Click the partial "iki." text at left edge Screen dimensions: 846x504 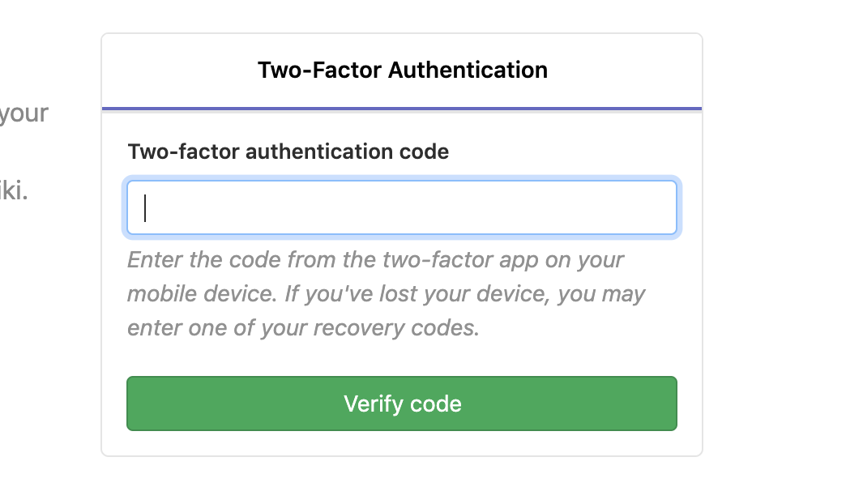(14, 193)
